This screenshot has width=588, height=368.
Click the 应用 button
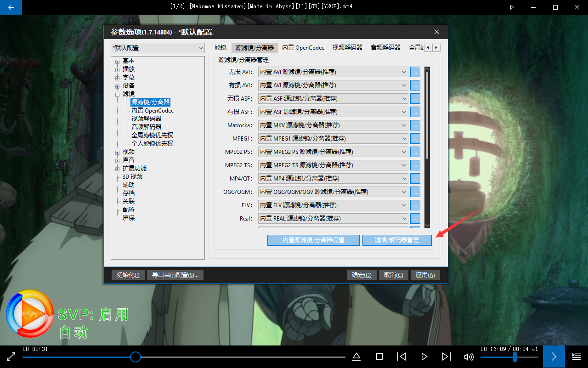pos(425,275)
